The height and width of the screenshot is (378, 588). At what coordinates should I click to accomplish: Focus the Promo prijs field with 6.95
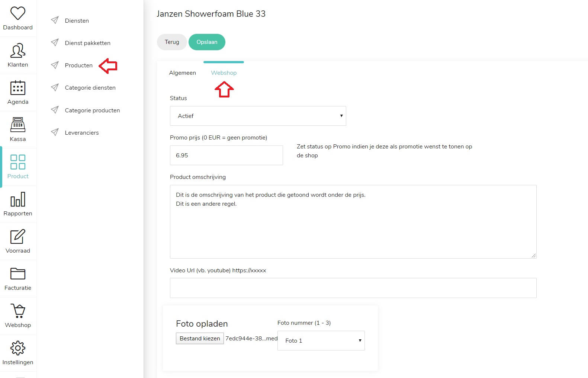(226, 156)
